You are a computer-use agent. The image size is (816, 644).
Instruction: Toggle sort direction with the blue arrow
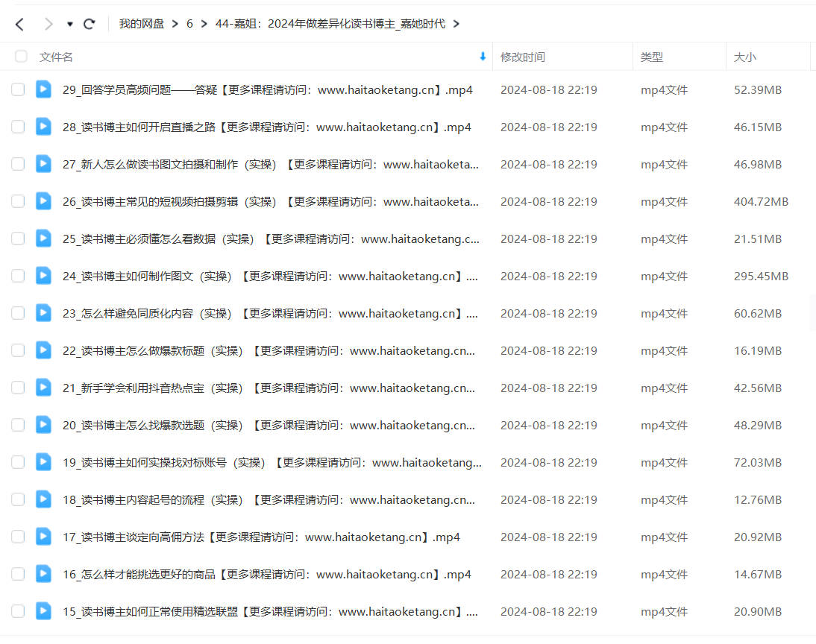click(483, 57)
